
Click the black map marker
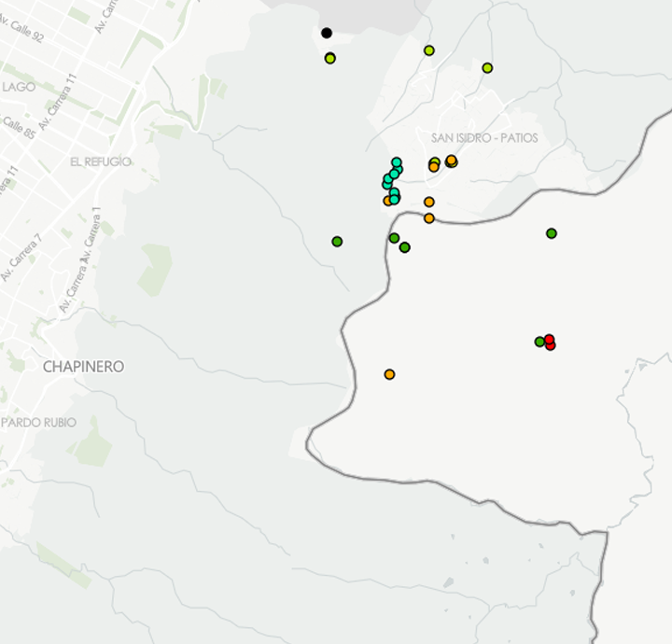pyautogui.click(x=327, y=34)
